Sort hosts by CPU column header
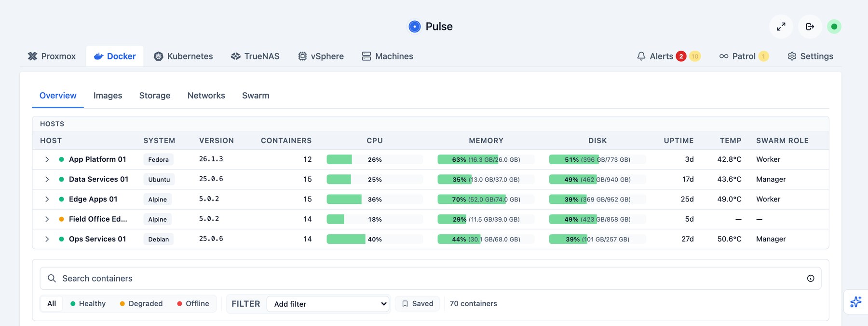Viewport: 868px width, 326px height. (375, 141)
